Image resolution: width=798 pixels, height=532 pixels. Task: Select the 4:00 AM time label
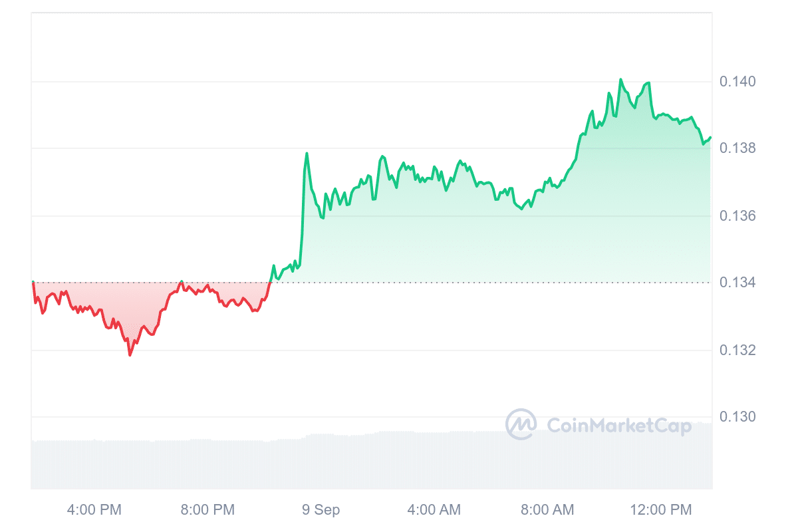coord(434,510)
